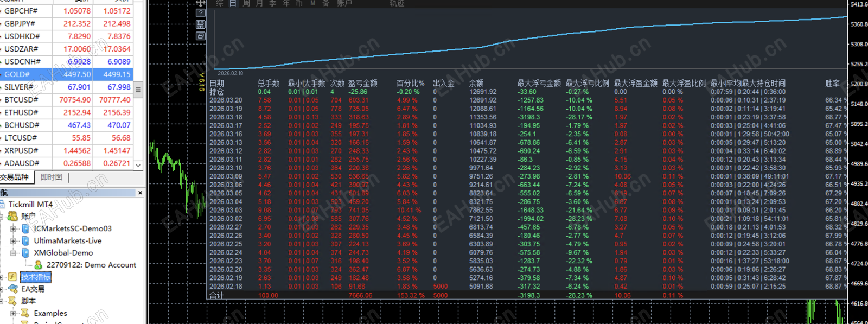Select the USDCNH# symbol row
868x324 pixels.
click(66, 61)
